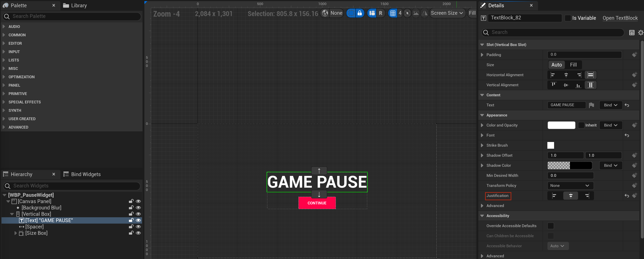The height and width of the screenshot is (259, 644).
Task: Set horizontal alignment to left
Action: (x=553, y=75)
